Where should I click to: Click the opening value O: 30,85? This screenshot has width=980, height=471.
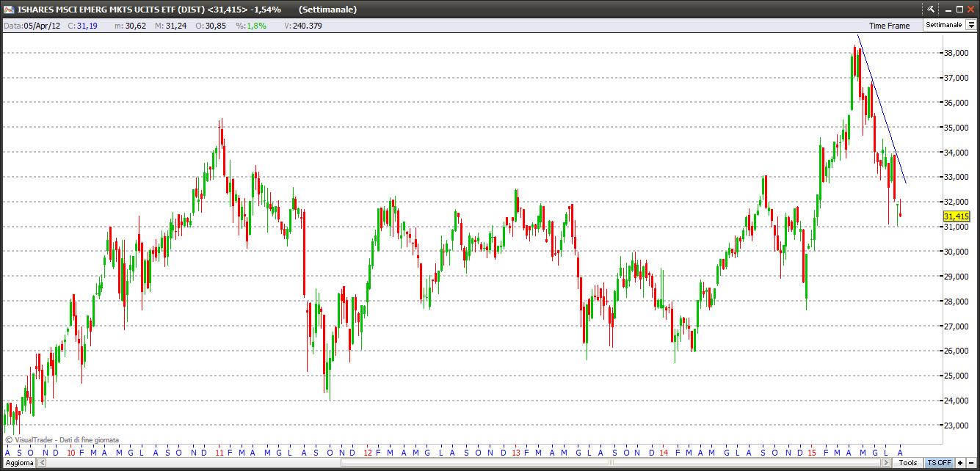click(x=210, y=26)
